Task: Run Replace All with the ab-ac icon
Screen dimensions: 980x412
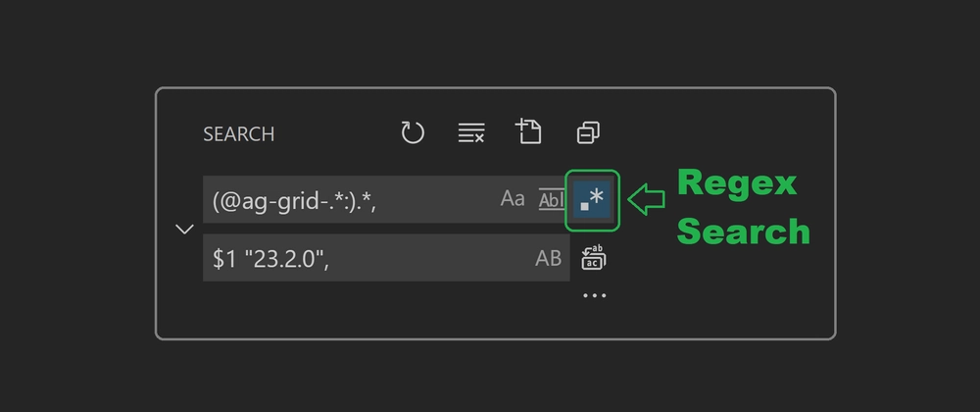Action: (593, 258)
